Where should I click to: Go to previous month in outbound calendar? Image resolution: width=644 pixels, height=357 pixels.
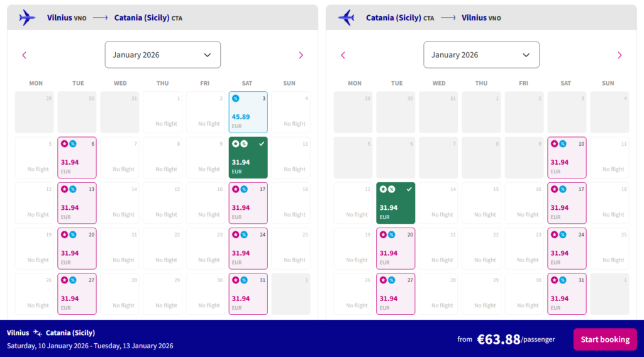point(25,55)
